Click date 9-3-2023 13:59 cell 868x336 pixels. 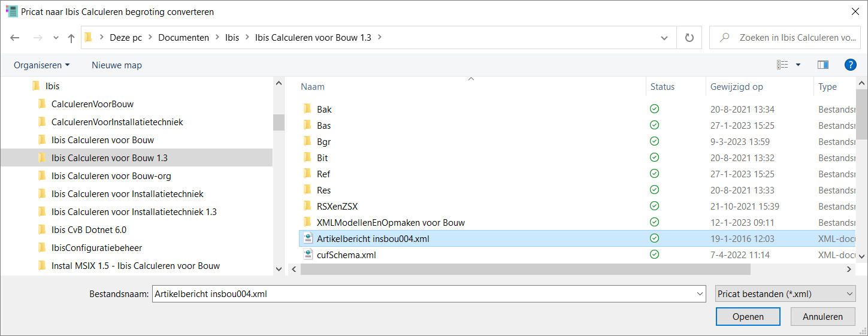pyautogui.click(x=740, y=142)
